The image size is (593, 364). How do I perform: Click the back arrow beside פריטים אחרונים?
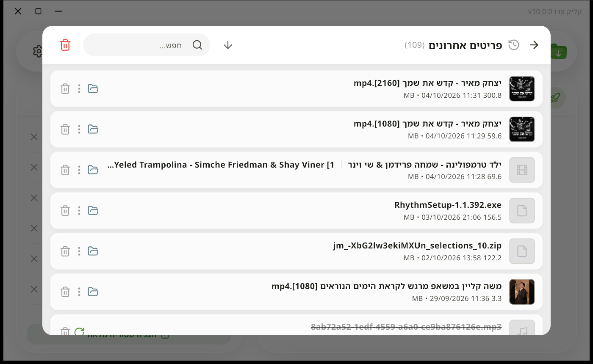click(x=534, y=45)
